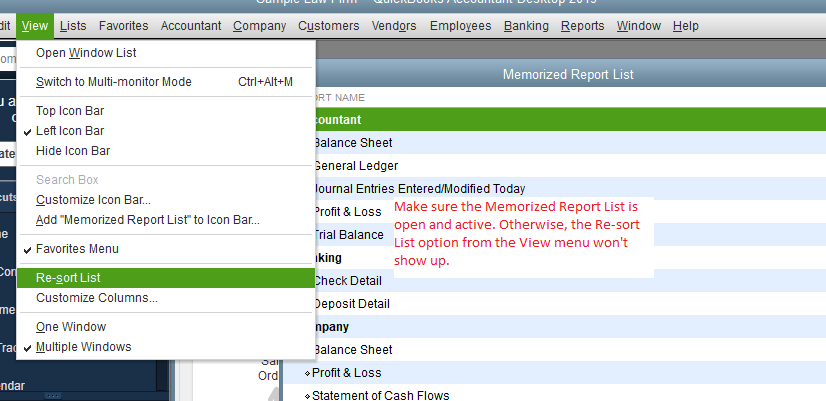Open the Help menu
This screenshot has width=826, height=401.
(x=685, y=26)
